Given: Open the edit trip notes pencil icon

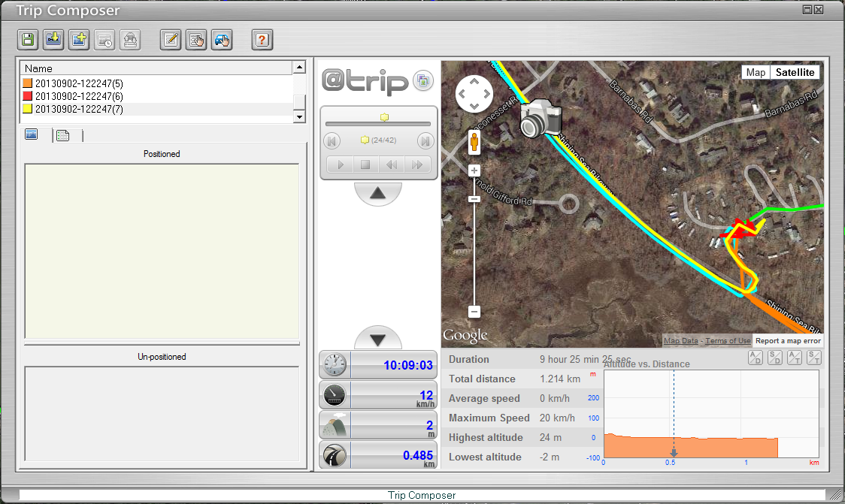Looking at the screenshot, I should [x=171, y=40].
